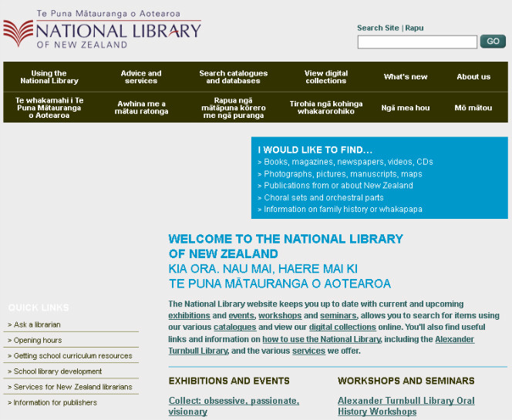Open the Advice and services menu
This screenshot has width=512, height=420.
tap(141, 77)
